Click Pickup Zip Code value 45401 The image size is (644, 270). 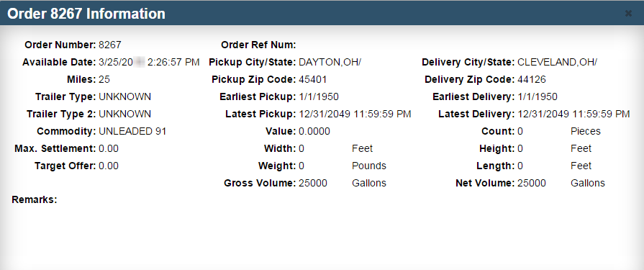pos(312,79)
